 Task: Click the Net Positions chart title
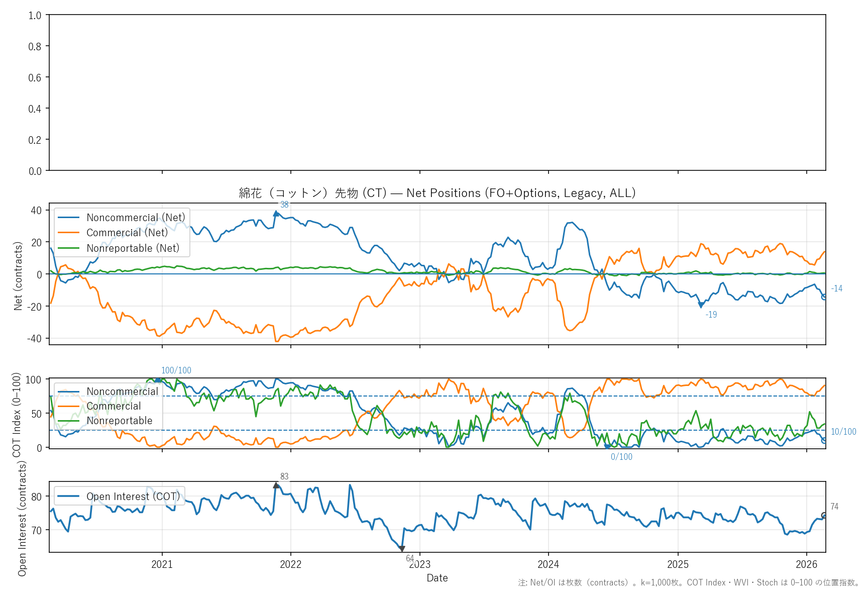(x=437, y=193)
